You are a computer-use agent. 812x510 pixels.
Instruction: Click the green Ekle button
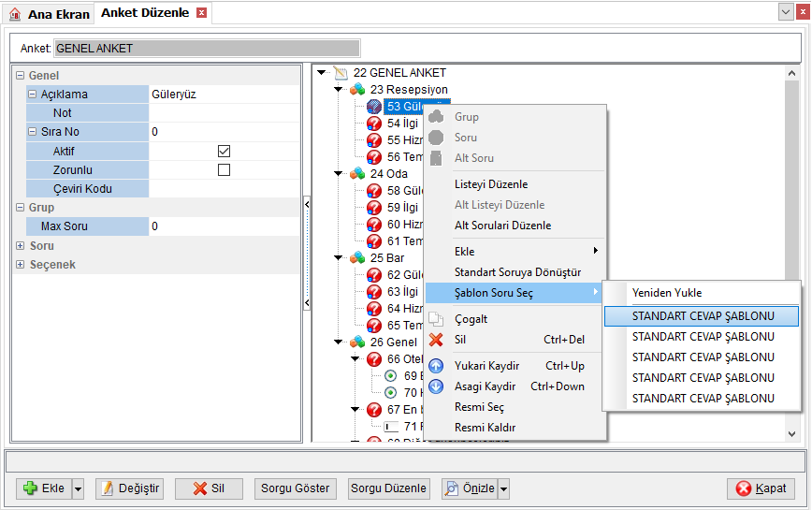point(44,488)
